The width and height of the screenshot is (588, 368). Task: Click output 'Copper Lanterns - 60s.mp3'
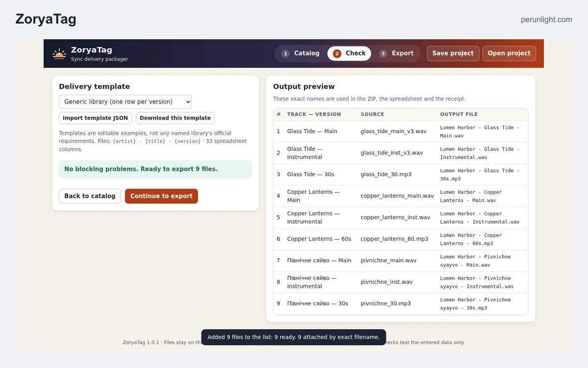point(471,239)
